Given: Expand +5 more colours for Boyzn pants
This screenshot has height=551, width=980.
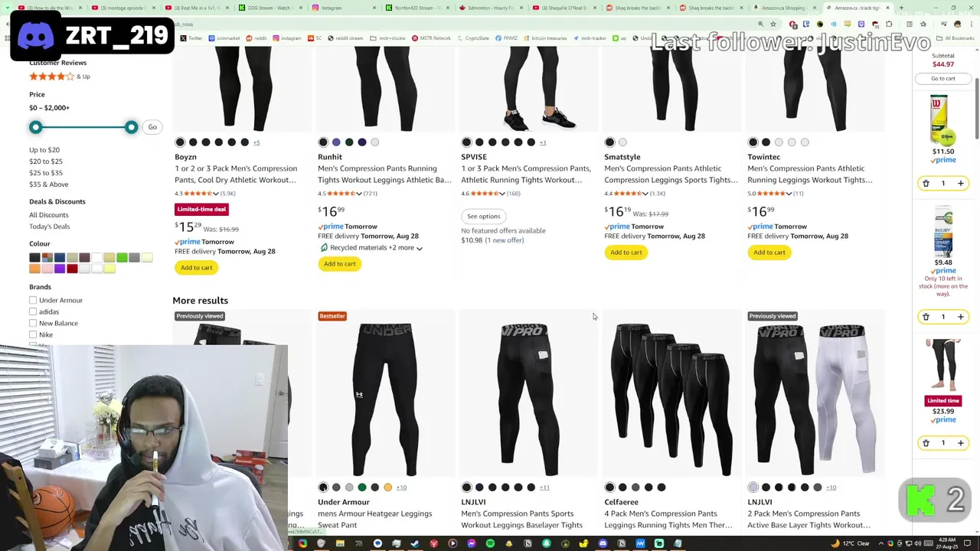Looking at the screenshot, I should [x=256, y=142].
